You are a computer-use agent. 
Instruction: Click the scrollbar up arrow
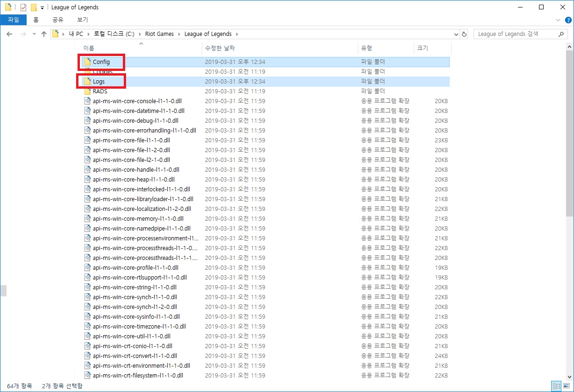click(569, 46)
